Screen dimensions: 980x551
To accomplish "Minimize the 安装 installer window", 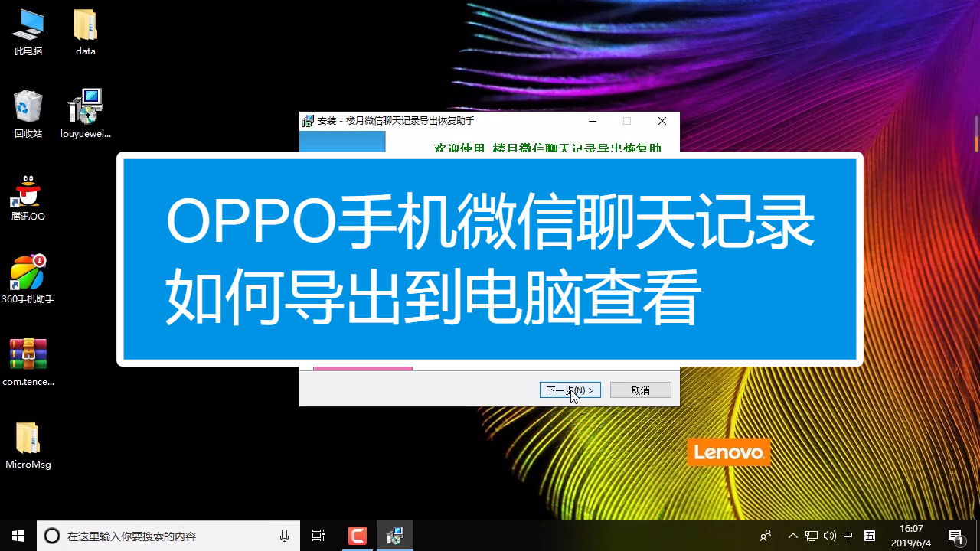I will tap(593, 121).
